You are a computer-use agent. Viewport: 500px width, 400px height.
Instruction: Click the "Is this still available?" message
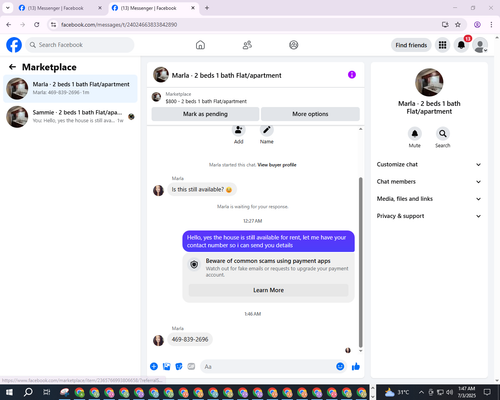202,189
